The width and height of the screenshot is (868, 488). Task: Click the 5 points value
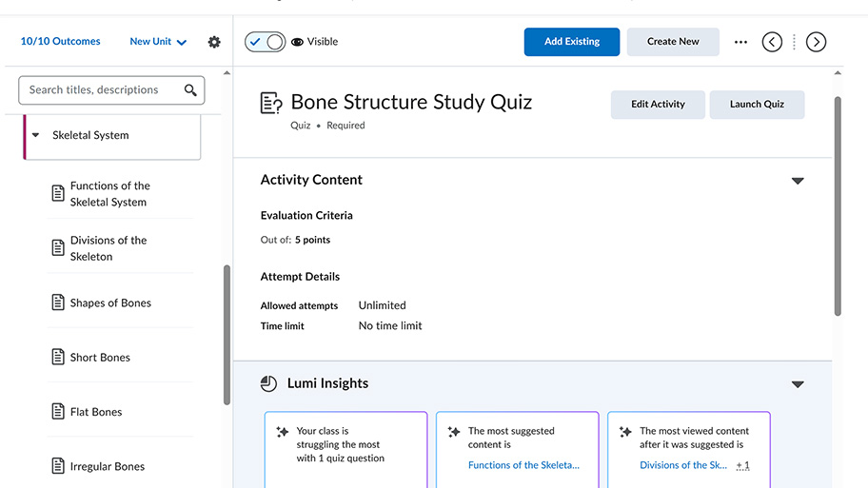(312, 240)
